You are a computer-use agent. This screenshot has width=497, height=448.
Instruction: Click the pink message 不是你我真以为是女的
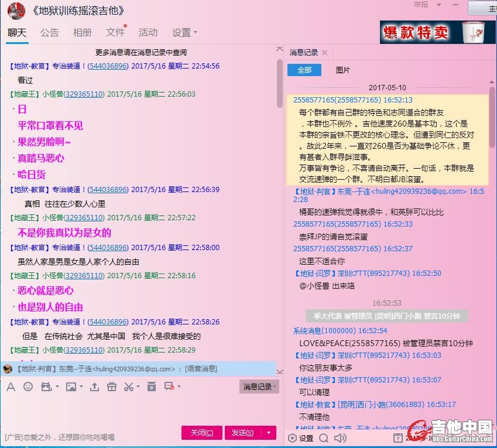point(64,232)
